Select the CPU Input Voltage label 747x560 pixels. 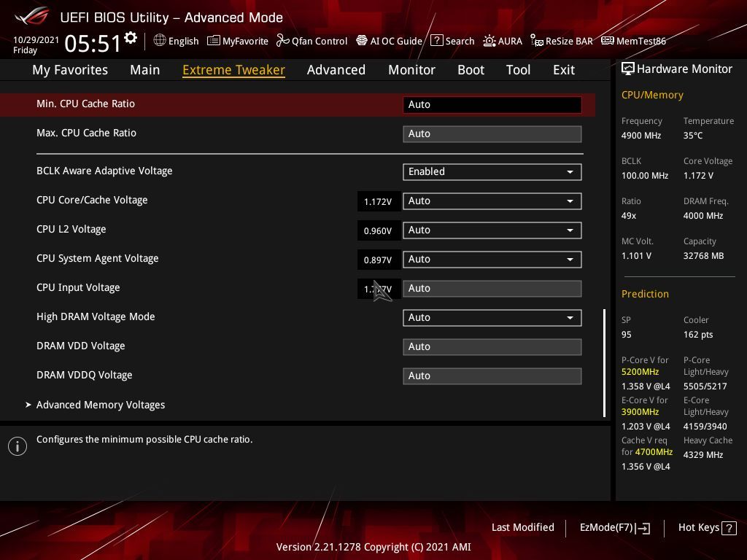[78, 287]
